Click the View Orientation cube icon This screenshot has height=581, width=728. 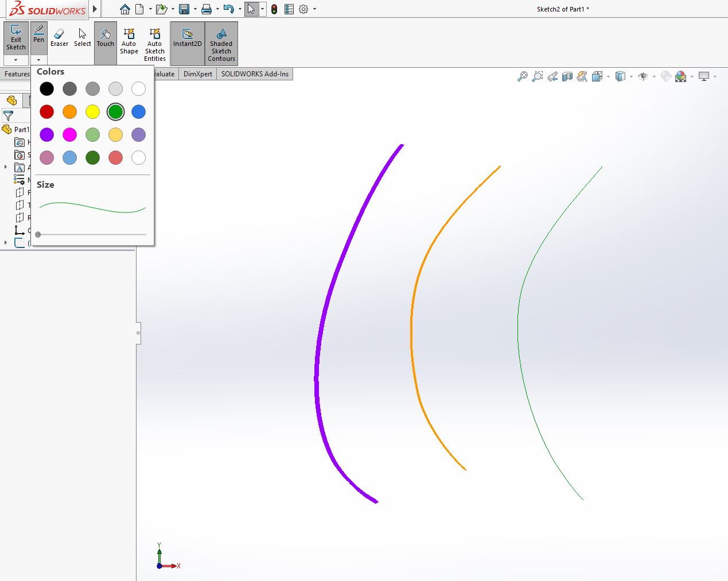[x=597, y=76]
